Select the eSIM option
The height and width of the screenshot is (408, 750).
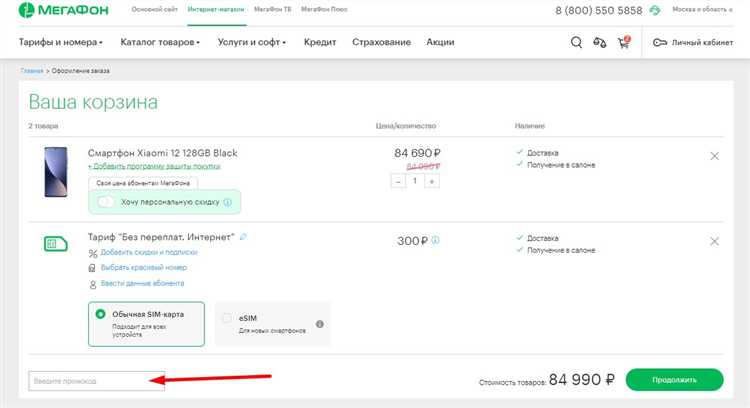click(x=273, y=324)
